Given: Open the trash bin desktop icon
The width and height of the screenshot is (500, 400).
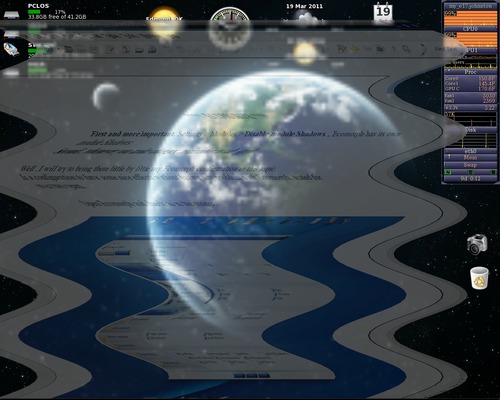Looking at the screenshot, I should 479,278.
